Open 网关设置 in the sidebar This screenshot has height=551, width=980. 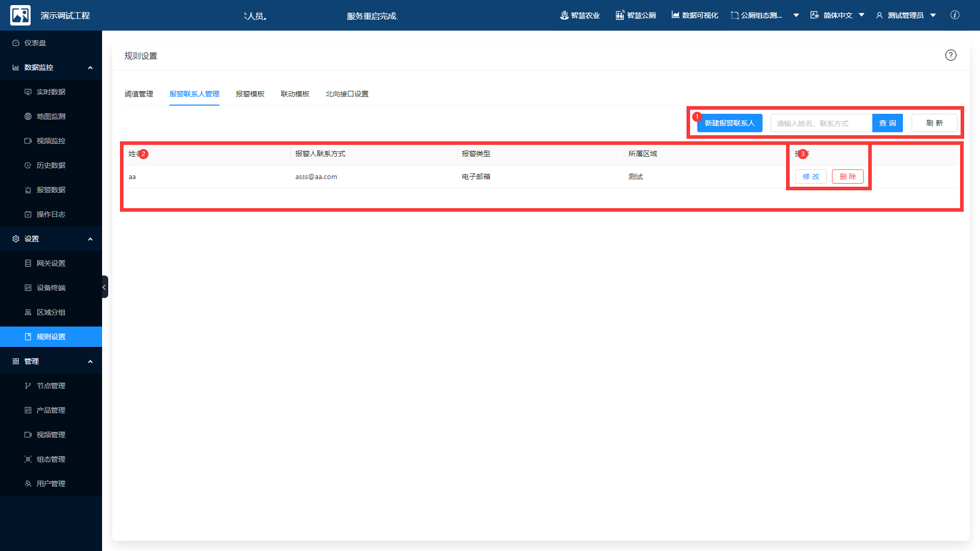[51, 263]
